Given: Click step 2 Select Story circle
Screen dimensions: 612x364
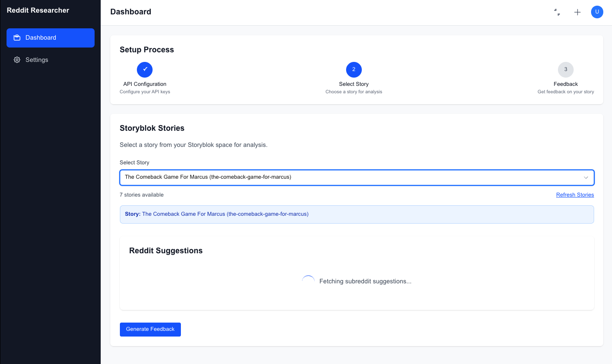Looking at the screenshot, I should click(x=354, y=70).
